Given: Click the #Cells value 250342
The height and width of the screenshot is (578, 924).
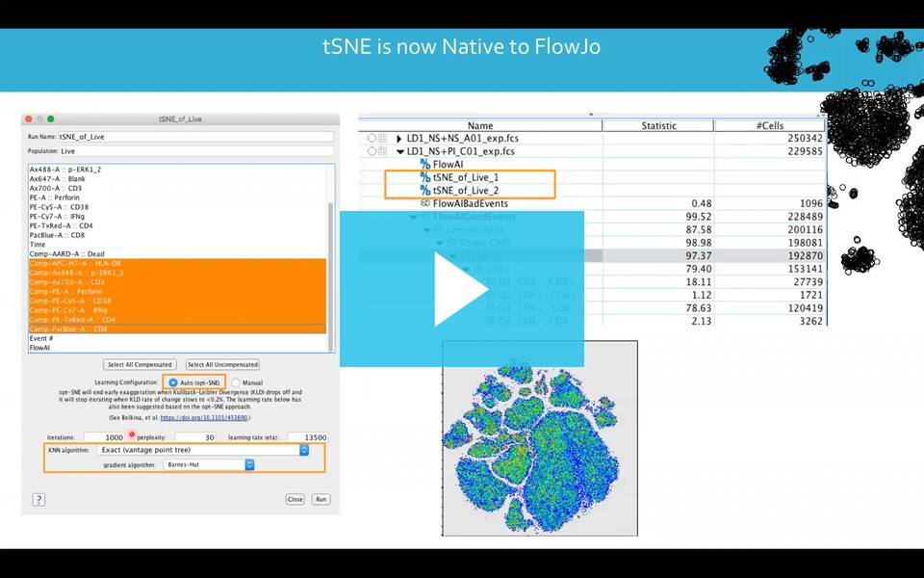Looking at the screenshot, I should click(805, 138).
